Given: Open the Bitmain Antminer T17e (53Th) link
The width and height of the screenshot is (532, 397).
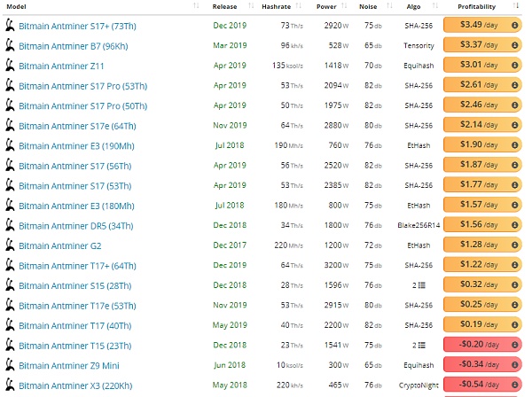Looking at the screenshot, I should coord(77,306).
